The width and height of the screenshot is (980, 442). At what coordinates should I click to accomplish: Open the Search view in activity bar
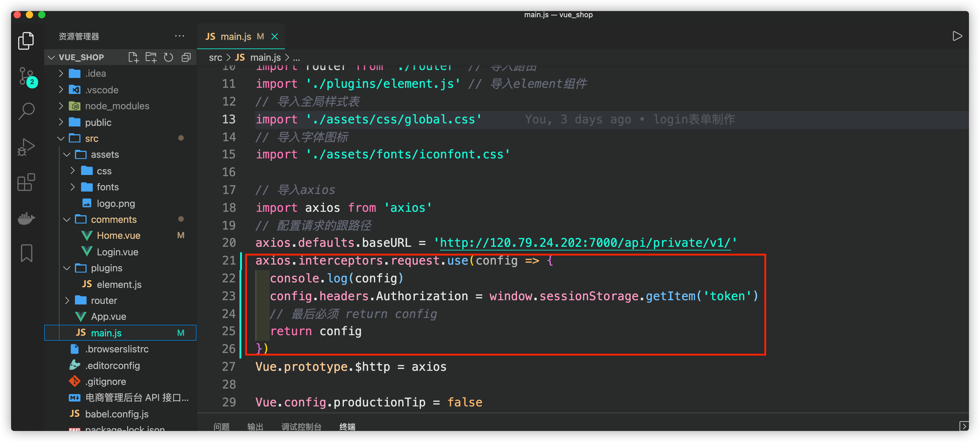coord(26,111)
